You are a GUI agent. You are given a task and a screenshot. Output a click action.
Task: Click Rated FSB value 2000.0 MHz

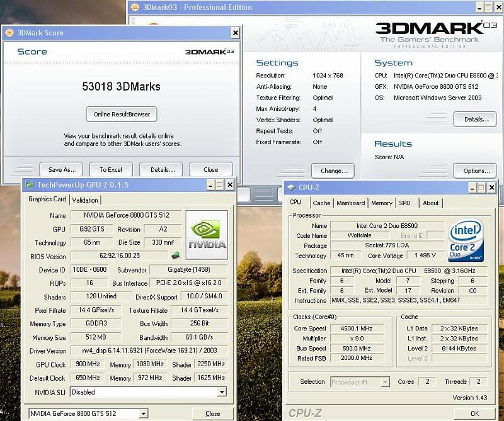click(357, 358)
